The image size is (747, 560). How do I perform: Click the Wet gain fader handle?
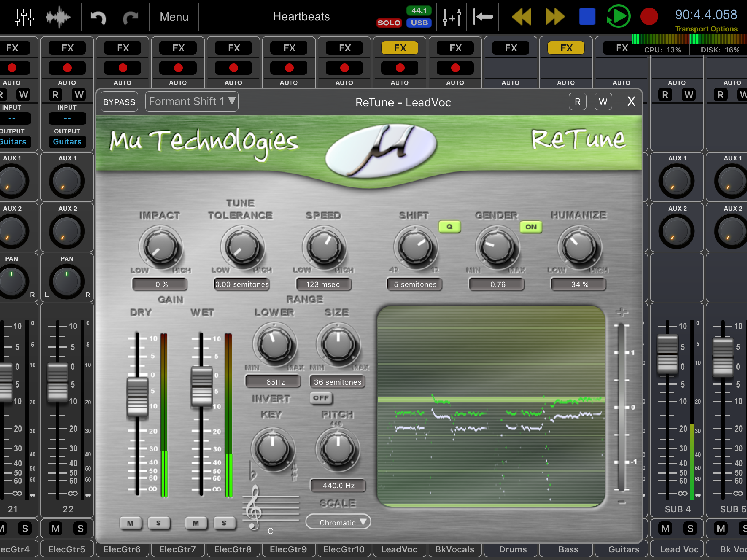coord(201,386)
